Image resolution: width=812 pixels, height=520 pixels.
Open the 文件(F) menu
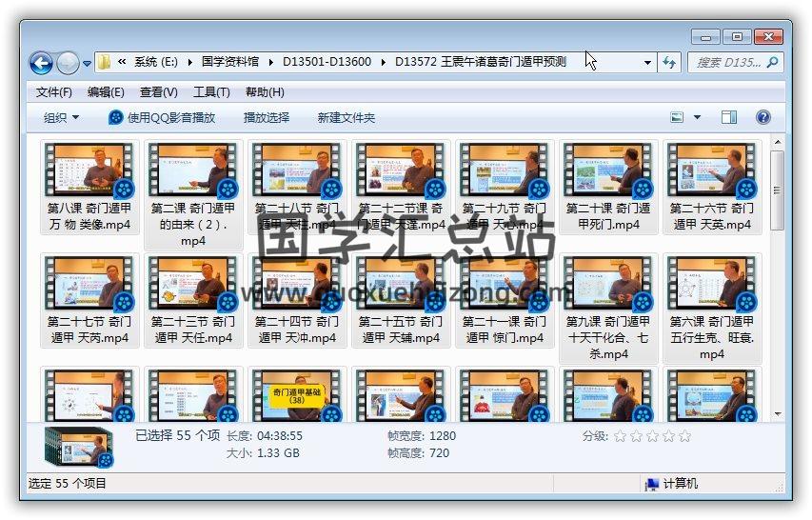pos(54,92)
